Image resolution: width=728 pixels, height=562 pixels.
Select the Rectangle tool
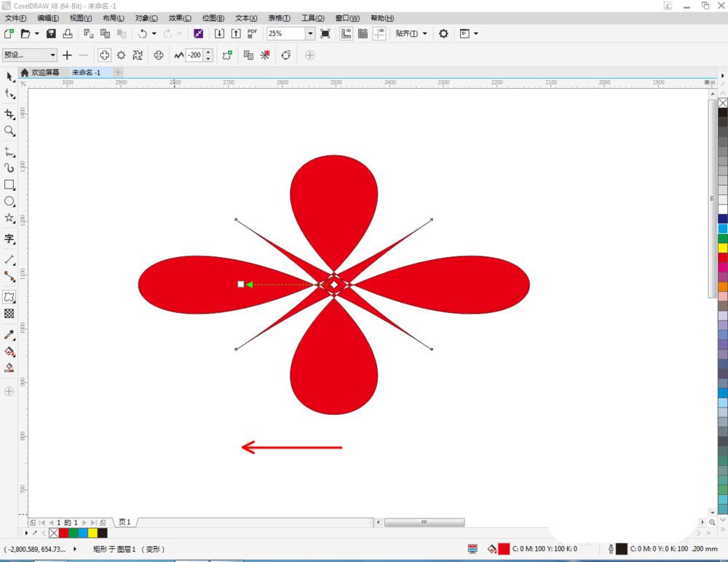[9, 185]
